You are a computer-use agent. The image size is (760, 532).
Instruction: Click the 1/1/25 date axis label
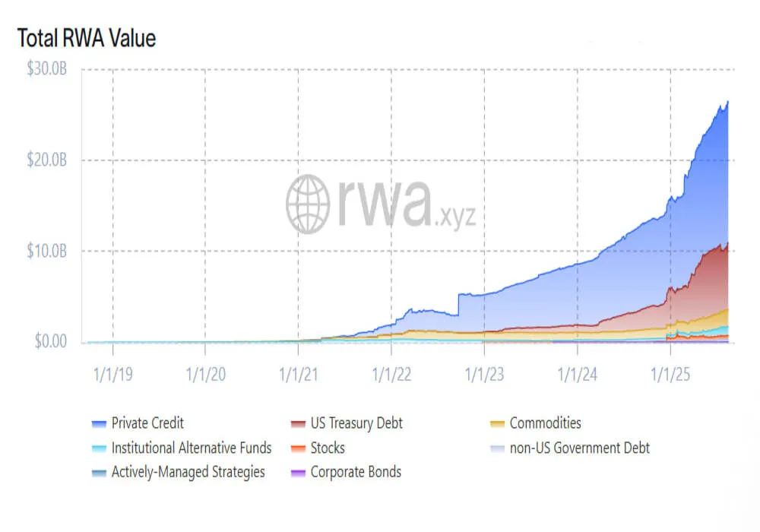670,375
